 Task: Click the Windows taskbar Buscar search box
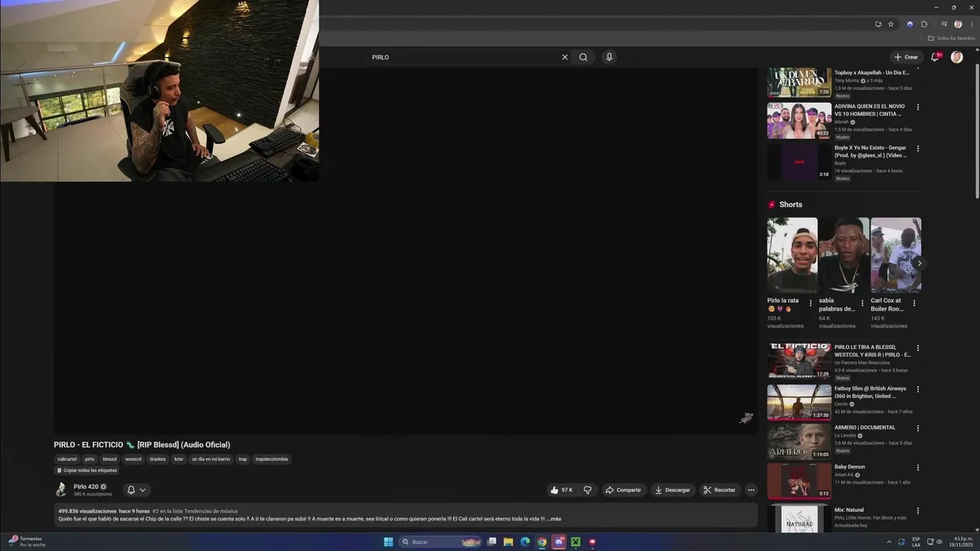(439, 542)
